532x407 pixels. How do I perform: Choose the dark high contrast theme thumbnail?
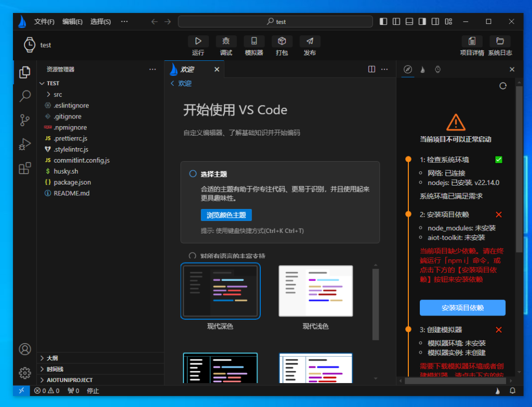coord(220,368)
